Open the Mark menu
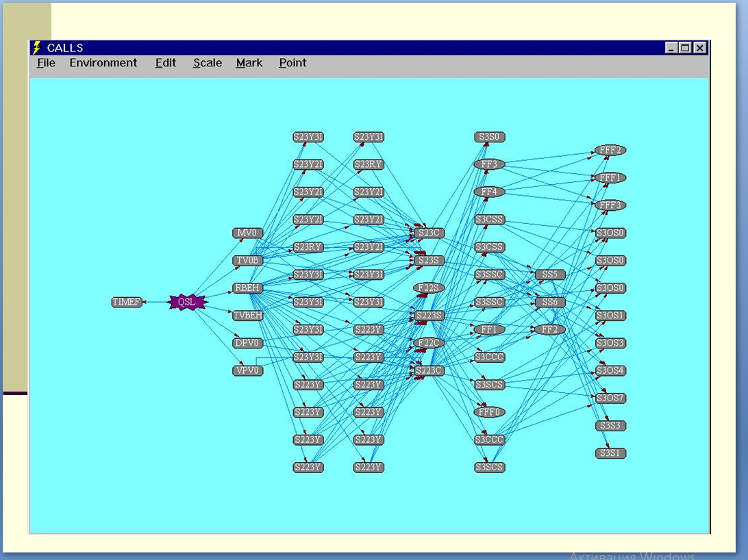The width and height of the screenshot is (748, 560). [x=249, y=63]
